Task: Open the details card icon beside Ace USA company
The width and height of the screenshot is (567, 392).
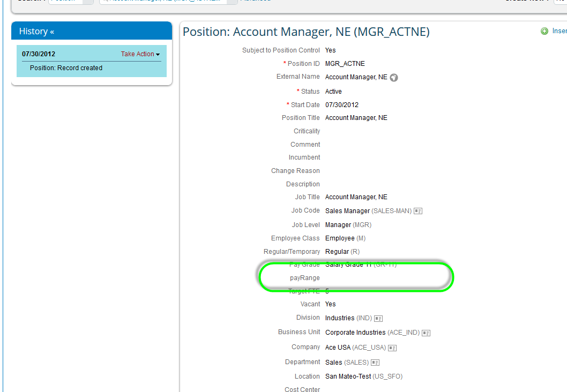Action: click(392, 348)
